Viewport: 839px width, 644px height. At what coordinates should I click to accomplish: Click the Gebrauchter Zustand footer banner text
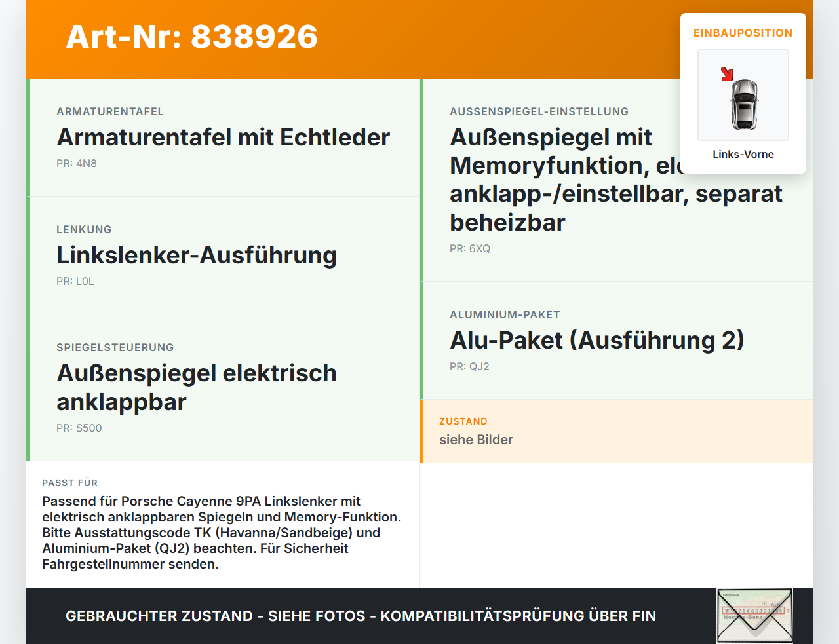coord(361,616)
